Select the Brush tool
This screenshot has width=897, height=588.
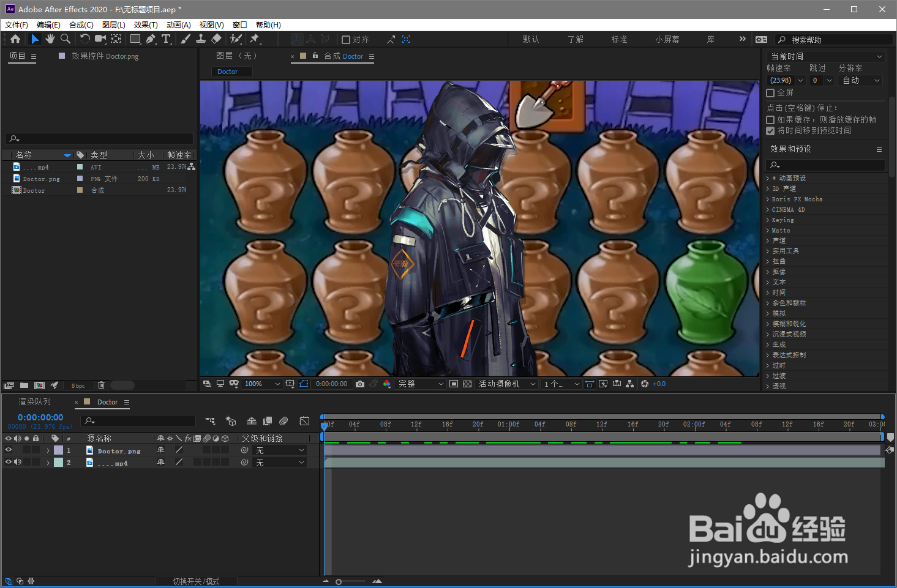click(186, 39)
